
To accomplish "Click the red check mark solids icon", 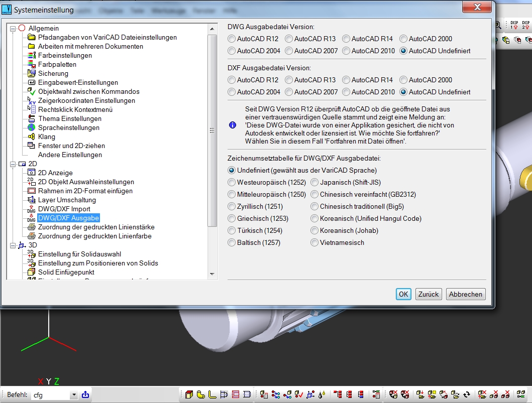I will coord(299,394).
